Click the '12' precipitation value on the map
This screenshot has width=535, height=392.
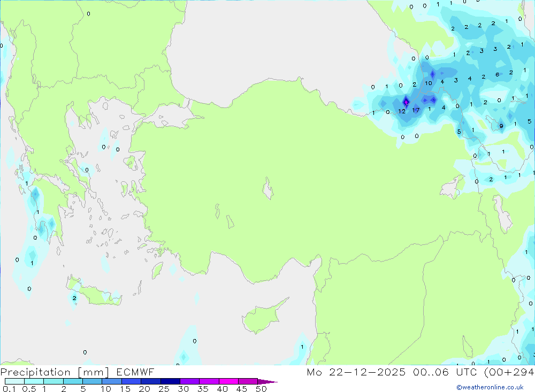tap(402, 111)
